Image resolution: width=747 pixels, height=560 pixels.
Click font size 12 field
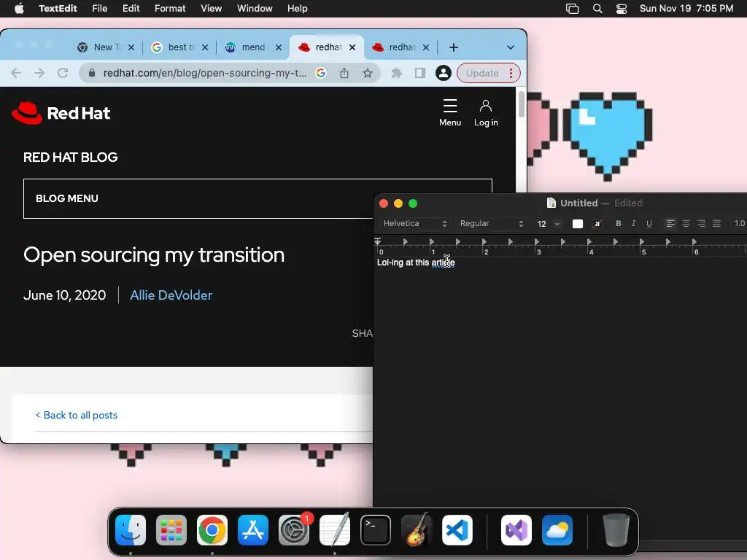coord(542,224)
